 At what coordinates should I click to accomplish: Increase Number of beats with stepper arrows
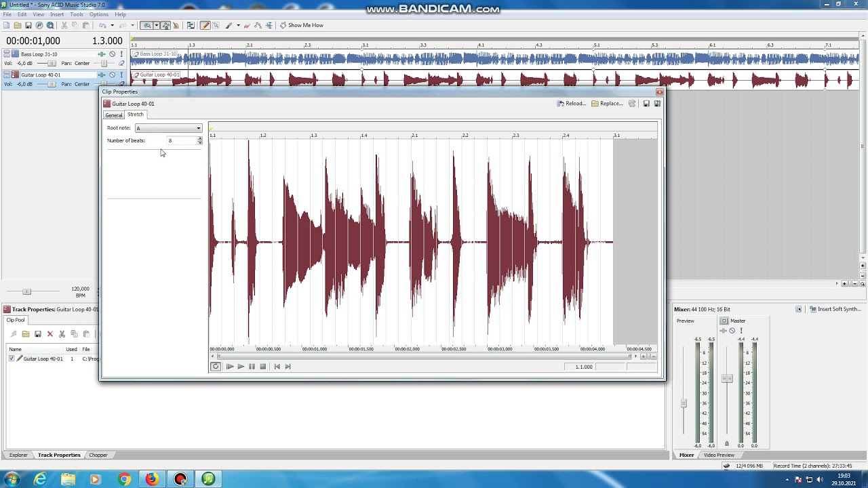pos(199,139)
